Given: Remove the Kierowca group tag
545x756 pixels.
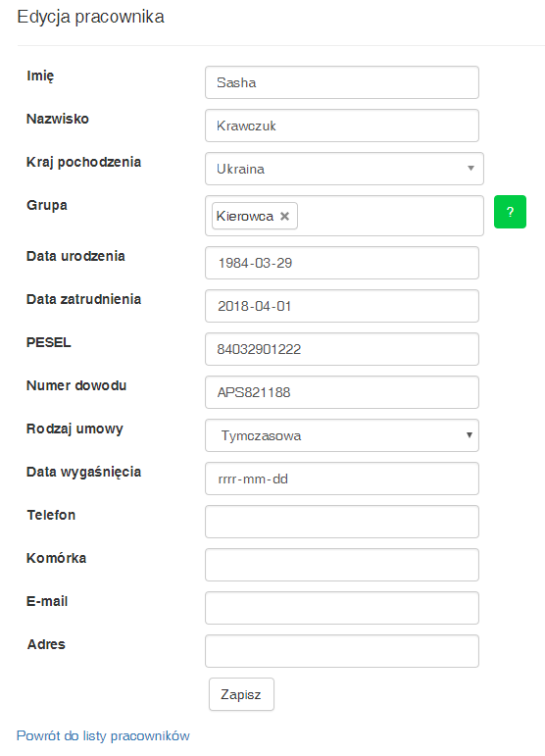Looking at the screenshot, I should tap(285, 216).
